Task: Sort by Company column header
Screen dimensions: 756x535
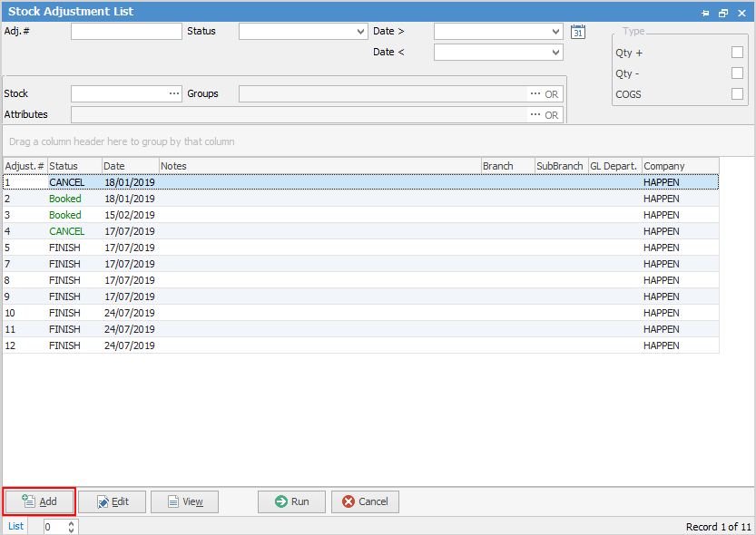Action: (x=681, y=166)
